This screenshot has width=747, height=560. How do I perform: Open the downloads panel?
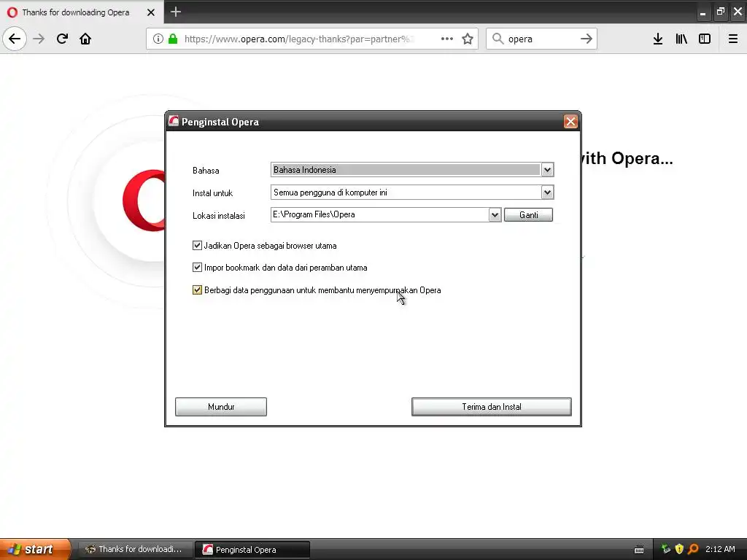pyautogui.click(x=658, y=39)
